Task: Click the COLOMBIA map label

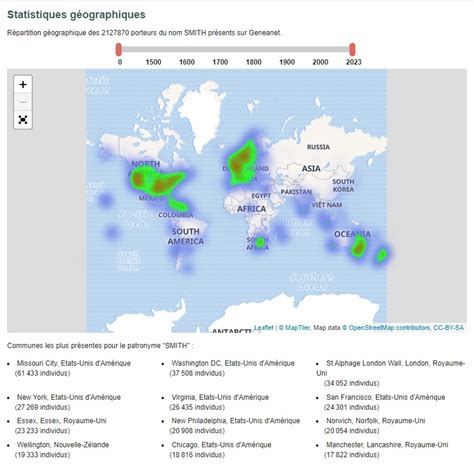Action: point(176,215)
